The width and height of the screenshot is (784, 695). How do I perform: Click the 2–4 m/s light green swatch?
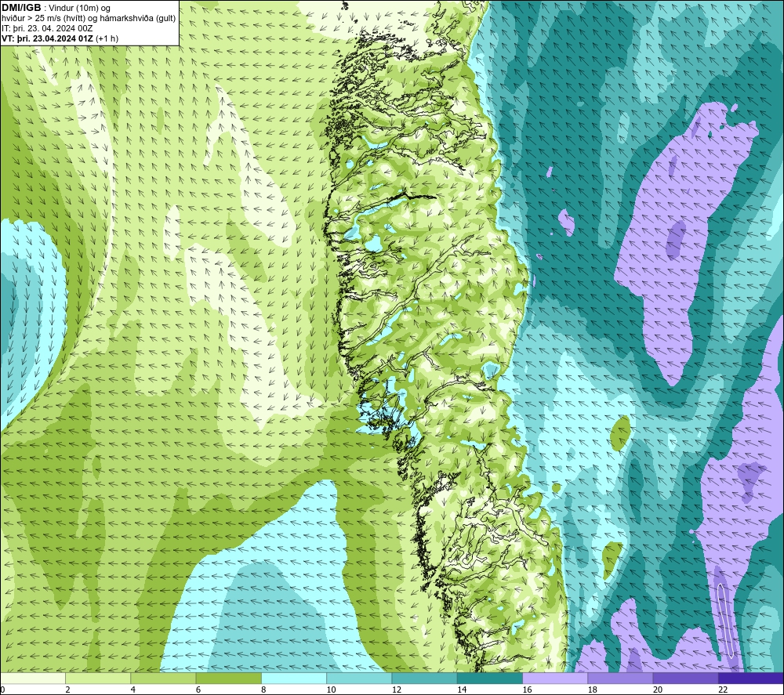click(x=98, y=678)
